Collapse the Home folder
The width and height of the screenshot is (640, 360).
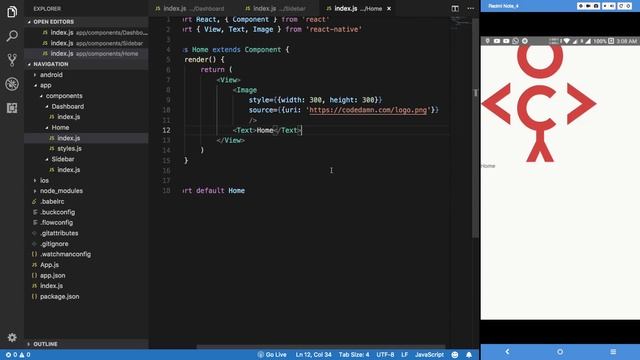(60, 127)
